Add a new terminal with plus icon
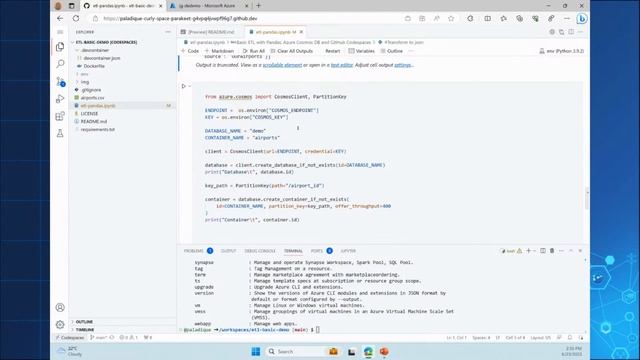640x360 pixels. pos(528,251)
